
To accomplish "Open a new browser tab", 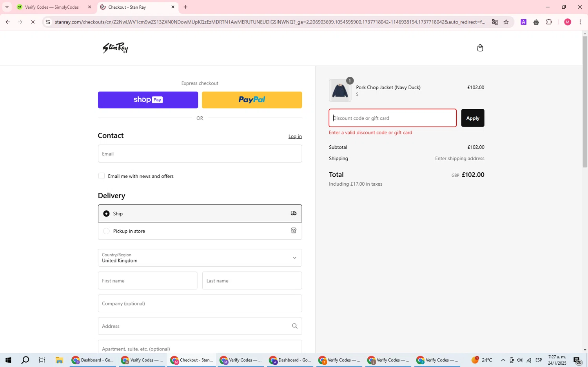I will (x=185, y=7).
